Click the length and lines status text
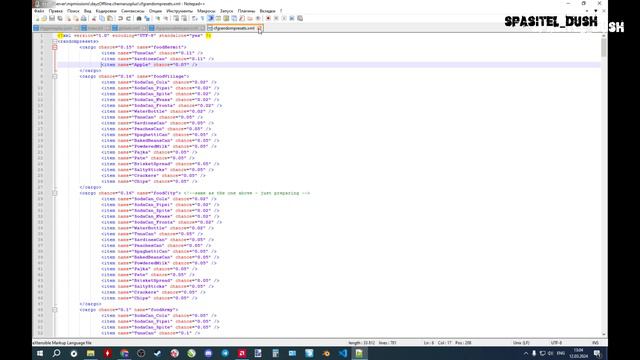 coord(372,343)
